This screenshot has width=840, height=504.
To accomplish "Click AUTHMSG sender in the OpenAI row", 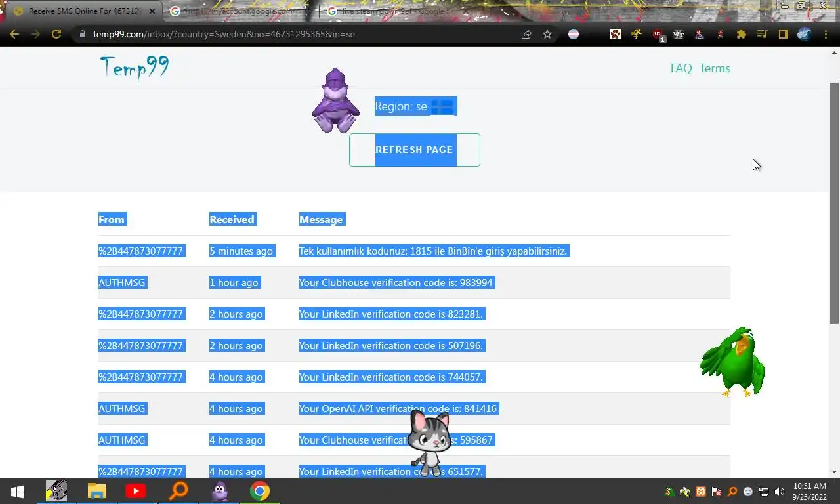I will 122,409.
